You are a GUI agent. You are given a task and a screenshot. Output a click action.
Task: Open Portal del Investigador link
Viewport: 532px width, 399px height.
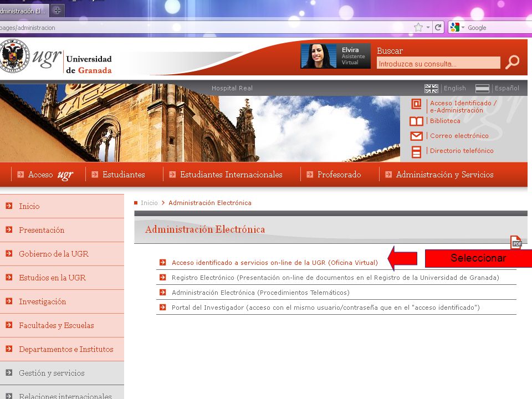[x=326, y=308]
